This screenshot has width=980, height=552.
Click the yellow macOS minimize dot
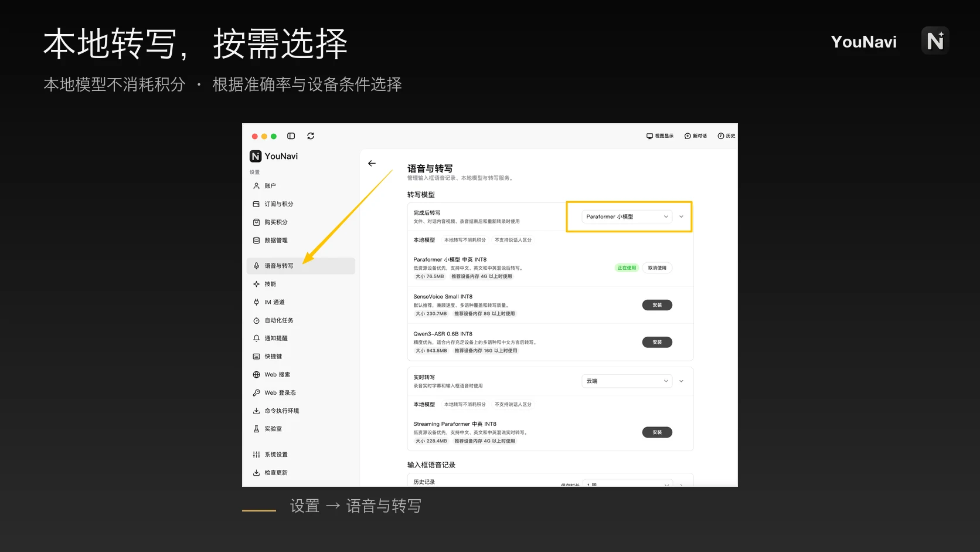coord(264,136)
